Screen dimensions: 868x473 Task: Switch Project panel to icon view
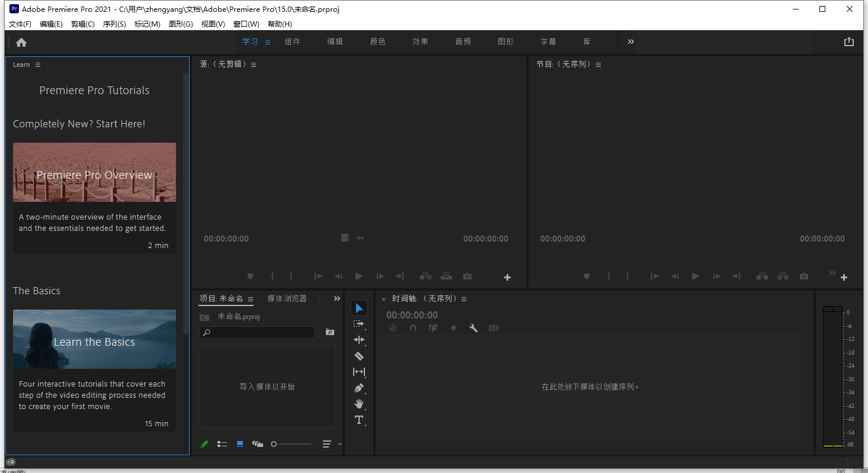coord(240,444)
